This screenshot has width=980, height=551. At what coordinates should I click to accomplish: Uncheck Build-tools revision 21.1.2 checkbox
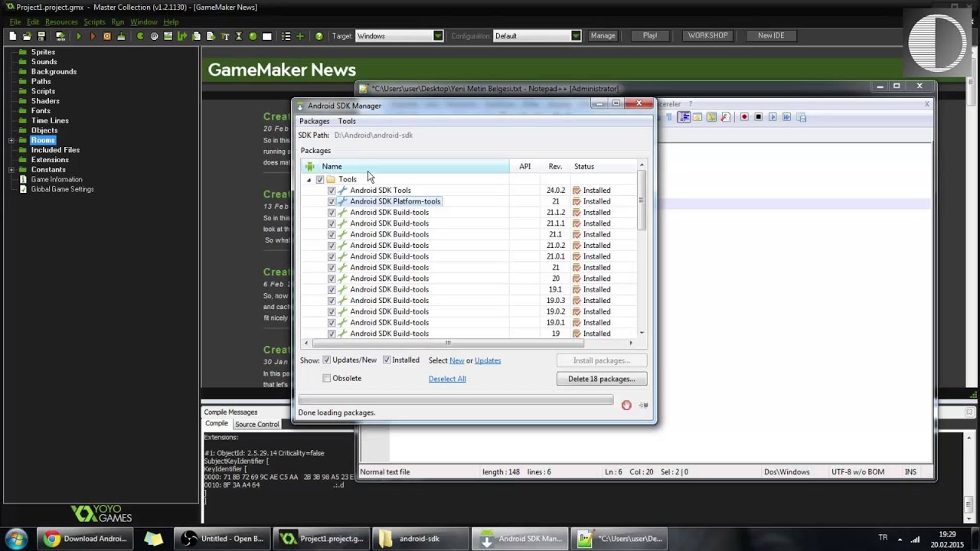332,213
